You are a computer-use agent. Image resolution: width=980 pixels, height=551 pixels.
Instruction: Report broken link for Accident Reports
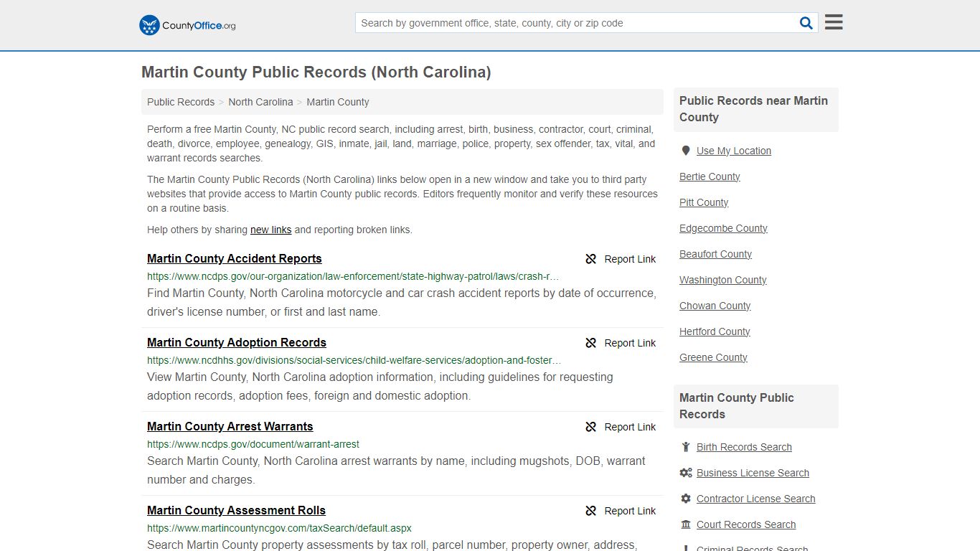coord(621,259)
